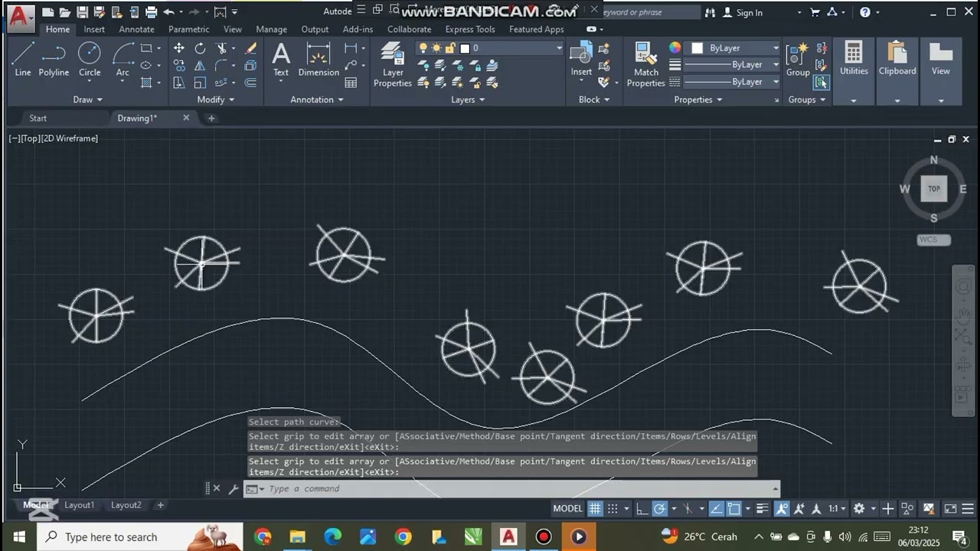The width and height of the screenshot is (980, 551).
Task: Toggle isometric drafting
Action: [x=687, y=508]
